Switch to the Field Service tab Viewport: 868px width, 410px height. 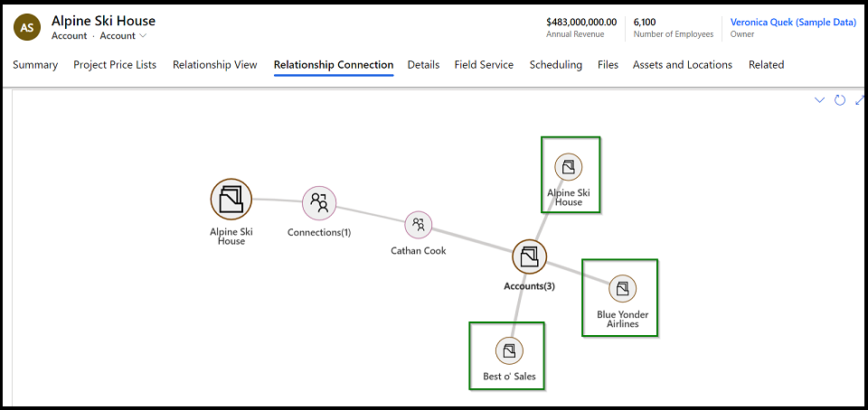(484, 65)
